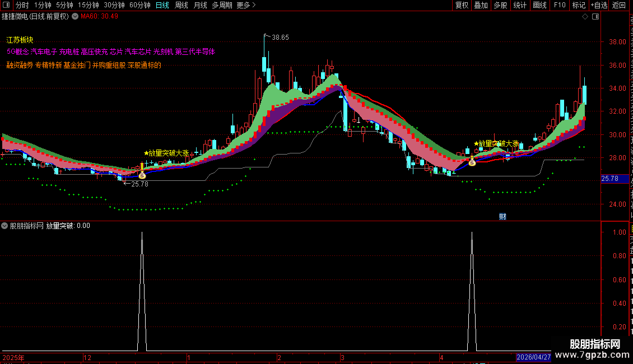The image size is (633, 364).
Task: Click the first 放量突破大涨 star label
Action: pos(166,153)
